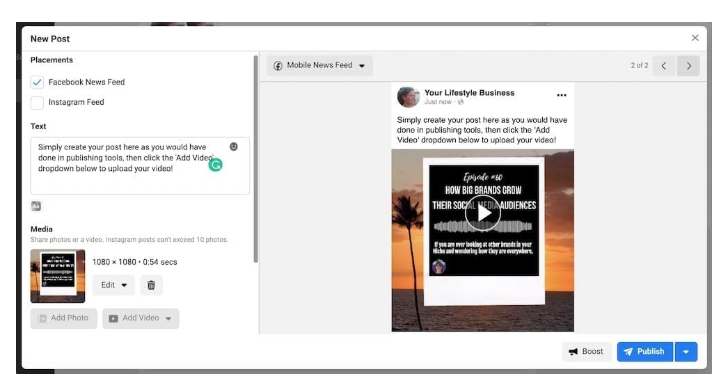Click the globe privacy icon under page name
This screenshot has height=375, width=722.
(460, 102)
